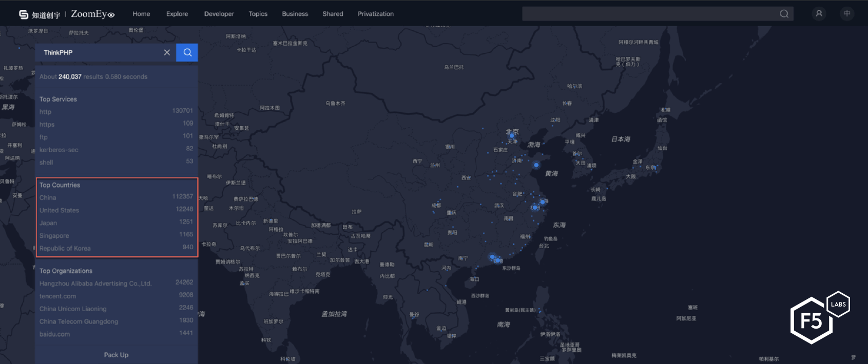Open the Topics page
Screen dimensions: 868x364
coord(258,14)
